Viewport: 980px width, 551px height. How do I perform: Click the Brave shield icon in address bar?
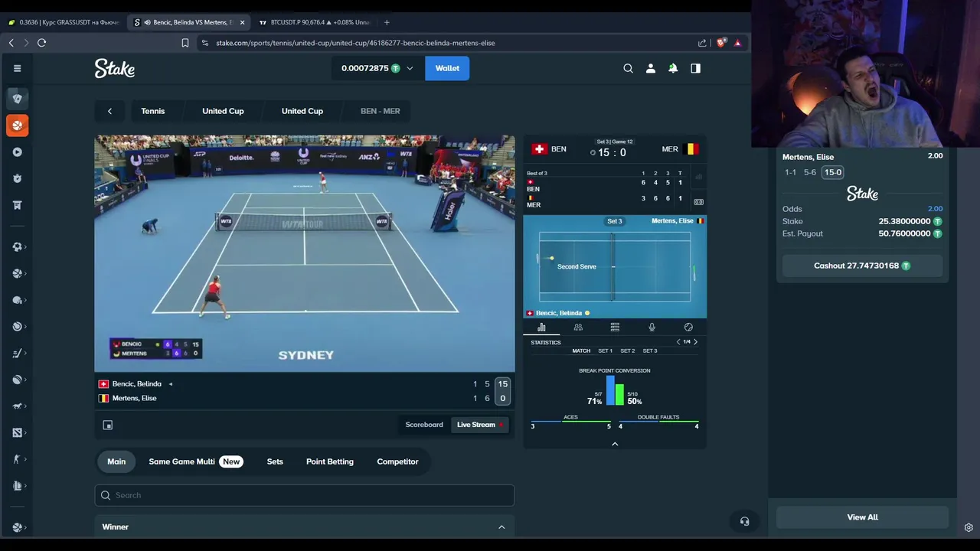coord(720,43)
